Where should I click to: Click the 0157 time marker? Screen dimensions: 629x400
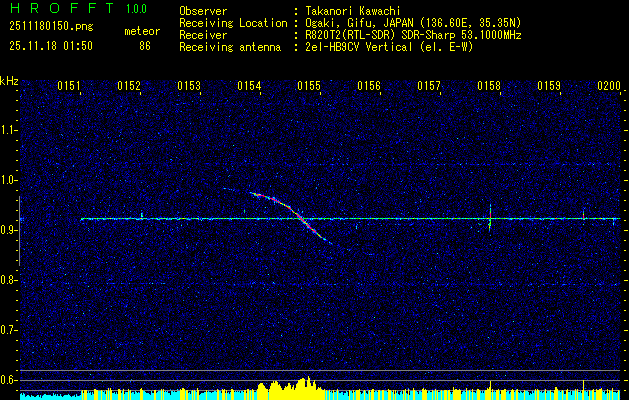coord(429,86)
